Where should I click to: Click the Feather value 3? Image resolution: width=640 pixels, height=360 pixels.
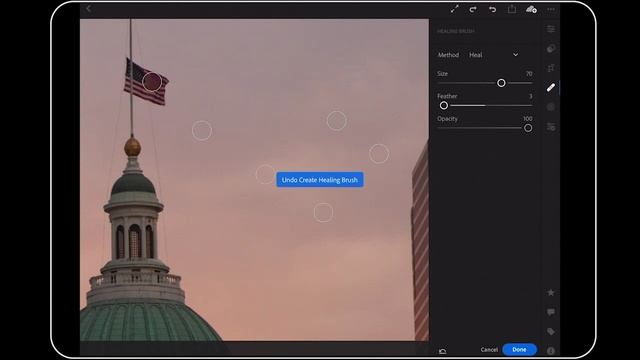click(x=531, y=96)
